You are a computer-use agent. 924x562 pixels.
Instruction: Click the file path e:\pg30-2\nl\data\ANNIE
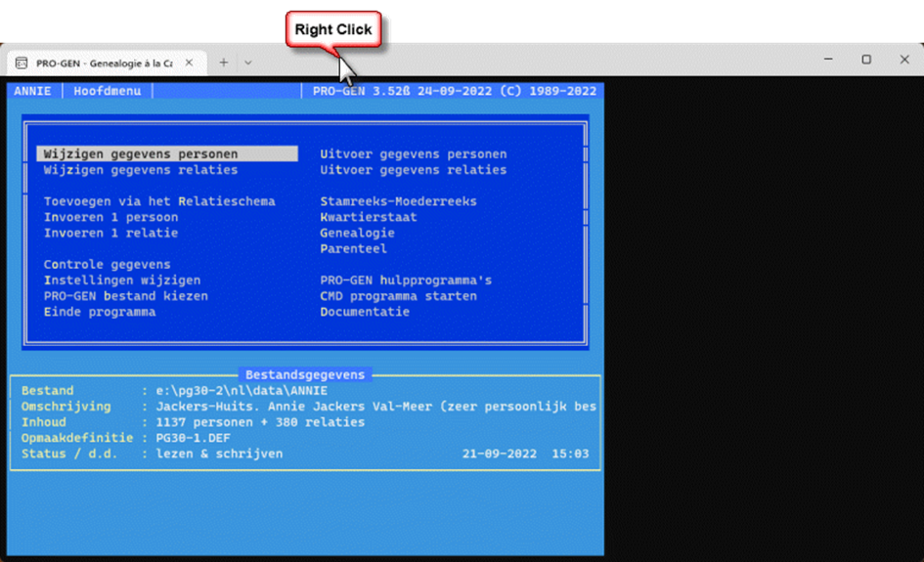[x=242, y=391]
